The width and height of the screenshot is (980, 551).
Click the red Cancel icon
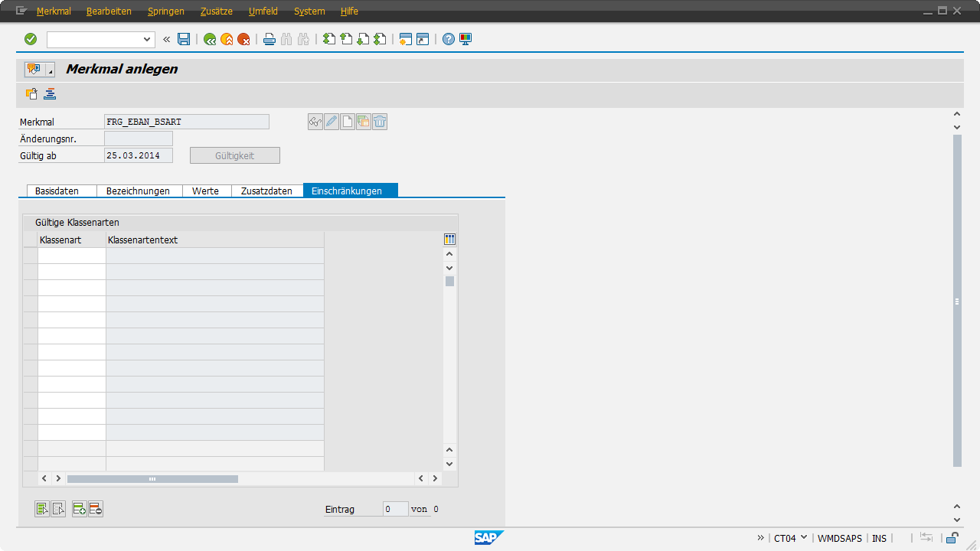coord(243,39)
